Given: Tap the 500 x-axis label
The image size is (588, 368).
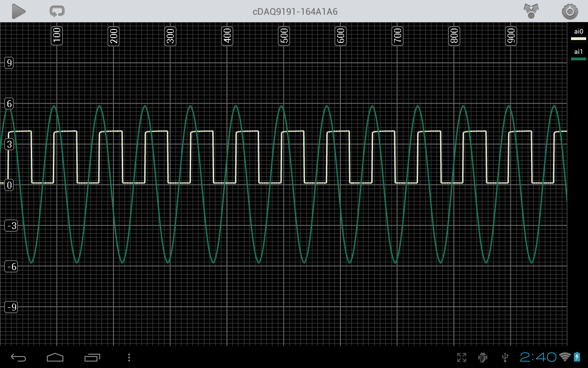Looking at the screenshot, I should tap(284, 35).
